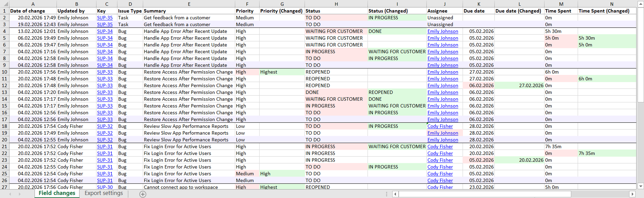Select '19.02.2026 12:43' date cell
The width and height of the screenshot is (644, 198).
33,24
